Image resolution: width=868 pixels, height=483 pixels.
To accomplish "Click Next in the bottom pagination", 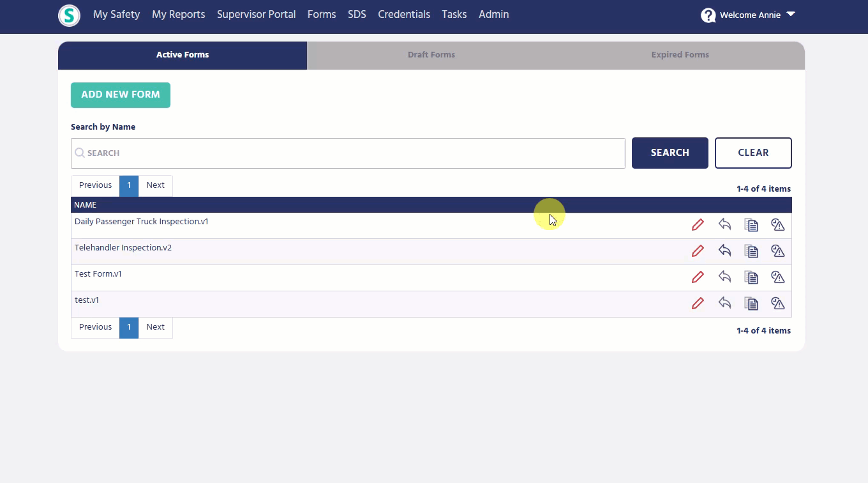I will pos(155,327).
